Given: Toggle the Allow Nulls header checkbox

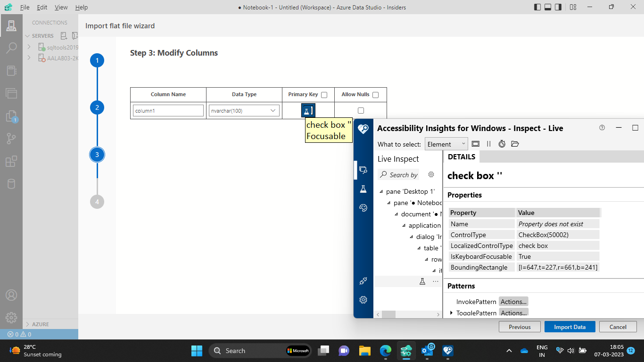Looking at the screenshot, I should (x=375, y=94).
